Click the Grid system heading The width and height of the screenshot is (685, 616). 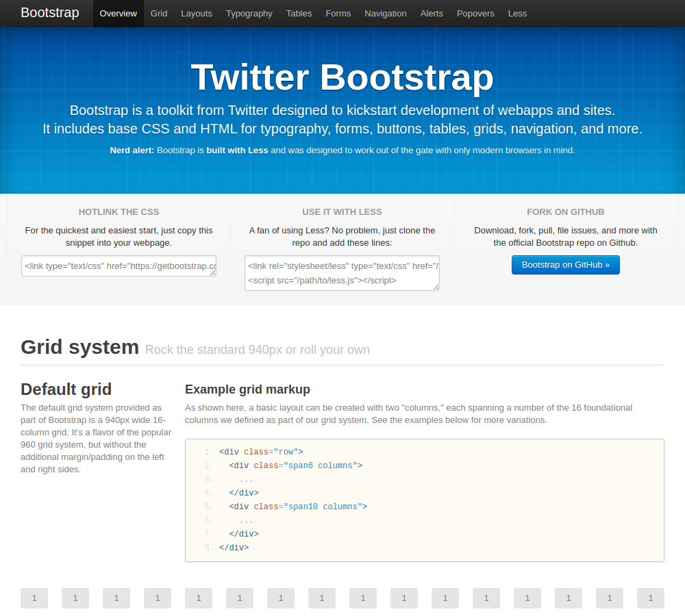coord(80,347)
